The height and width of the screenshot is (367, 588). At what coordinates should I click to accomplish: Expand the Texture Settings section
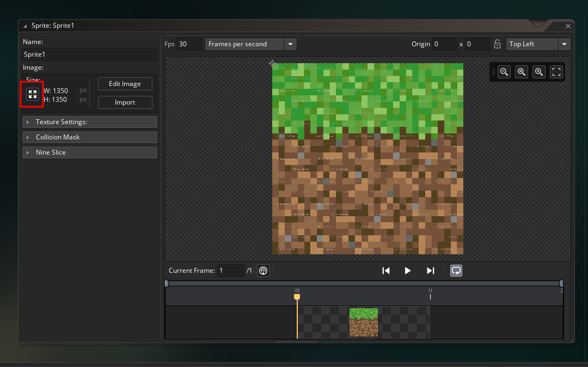[90, 122]
